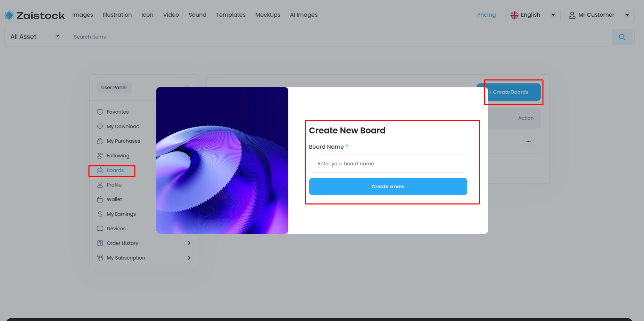Click the Favorites heart icon
644x321 pixels.
tap(100, 112)
